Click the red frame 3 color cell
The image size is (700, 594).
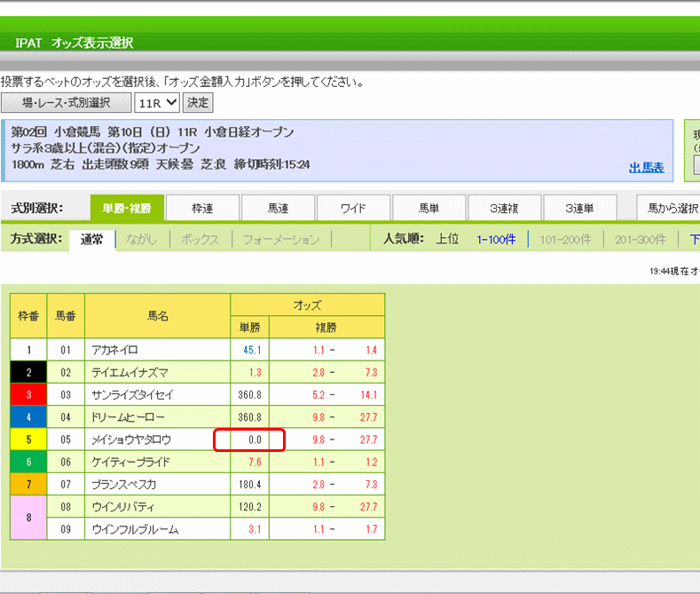tap(28, 394)
